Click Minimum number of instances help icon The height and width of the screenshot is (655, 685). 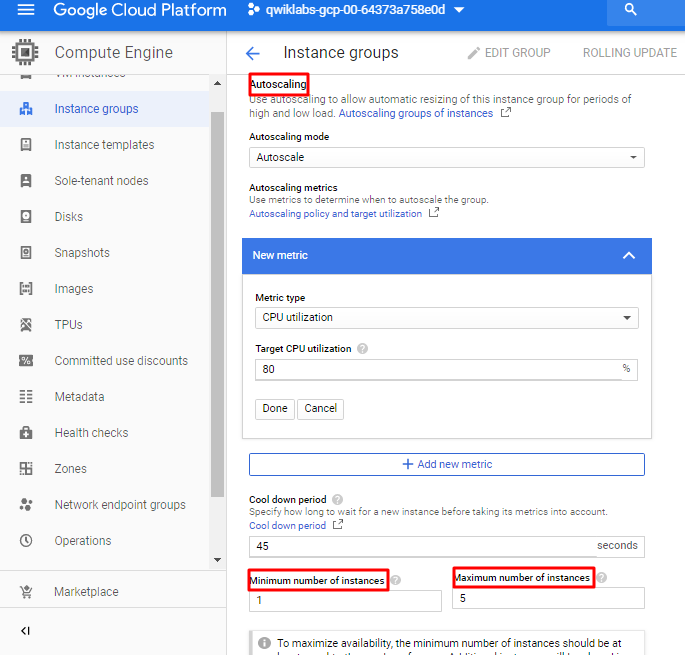click(395, 580)
